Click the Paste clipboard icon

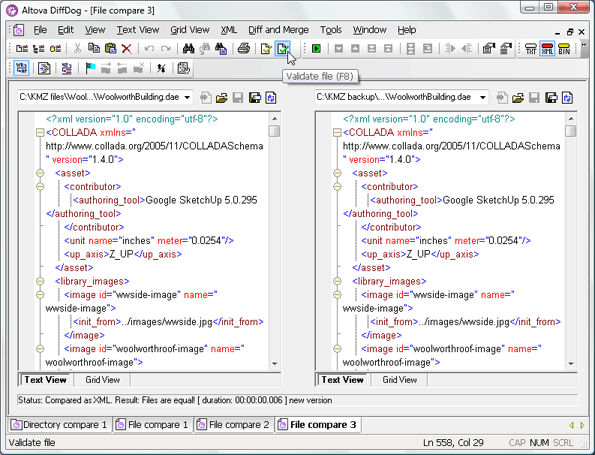[x=110, y=49]
